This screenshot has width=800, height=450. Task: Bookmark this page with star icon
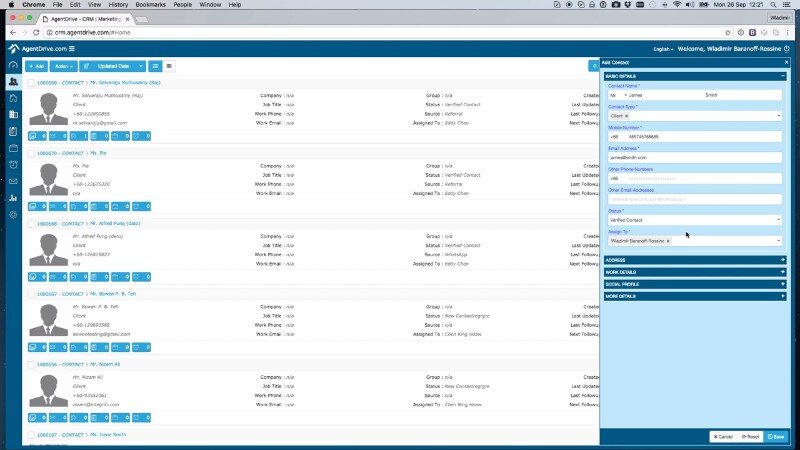pyautogui.click(x=727, y=32)
